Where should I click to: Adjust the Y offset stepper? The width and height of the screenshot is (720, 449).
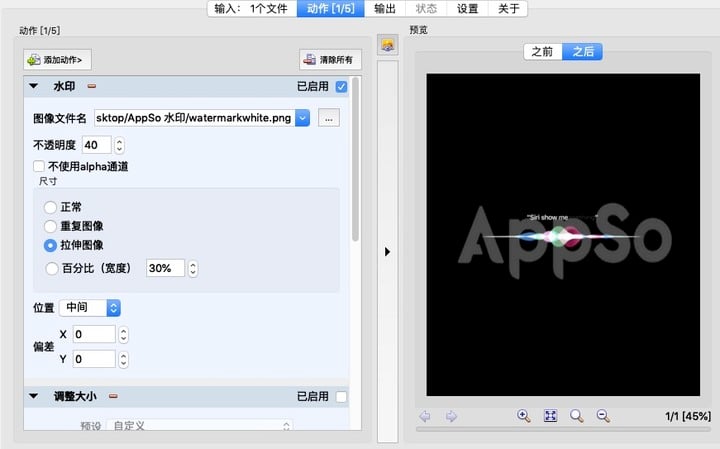(x=123, y=359)
